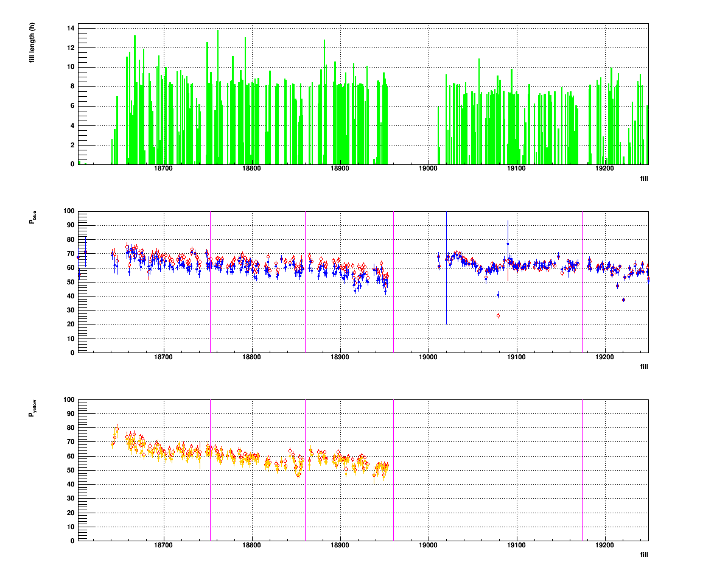
Task: Click tick label 40 on P_yellow axis
Action: click(71, 484)
